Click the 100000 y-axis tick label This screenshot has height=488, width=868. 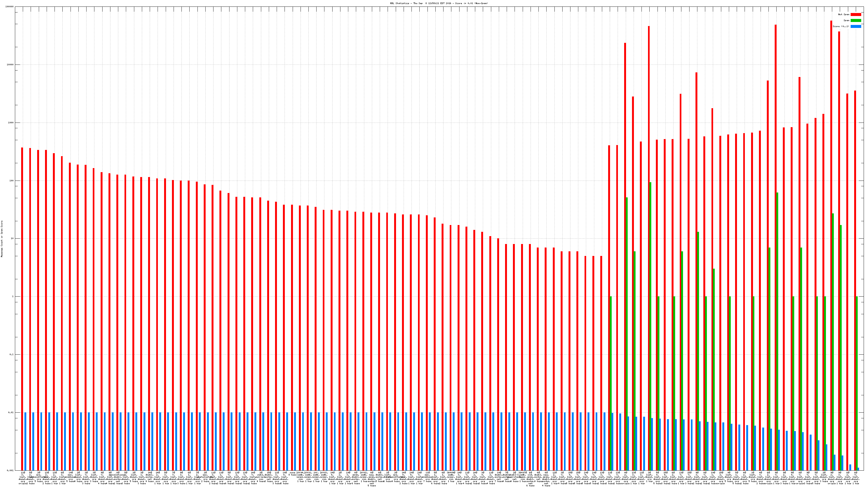pyautogui.click(x=10, y=7)
